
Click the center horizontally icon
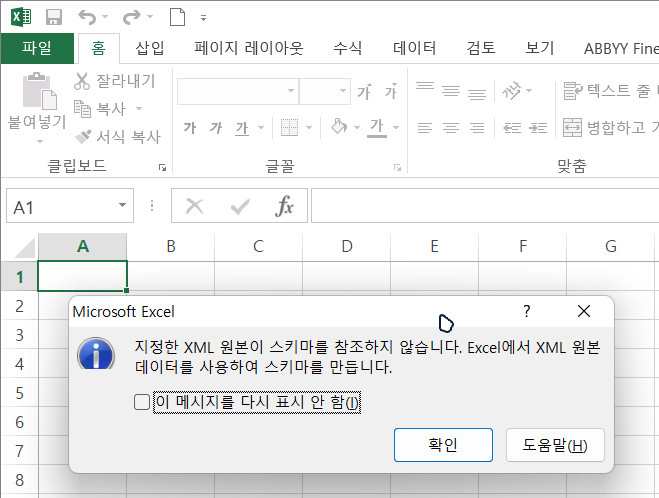tap(451, 127)
